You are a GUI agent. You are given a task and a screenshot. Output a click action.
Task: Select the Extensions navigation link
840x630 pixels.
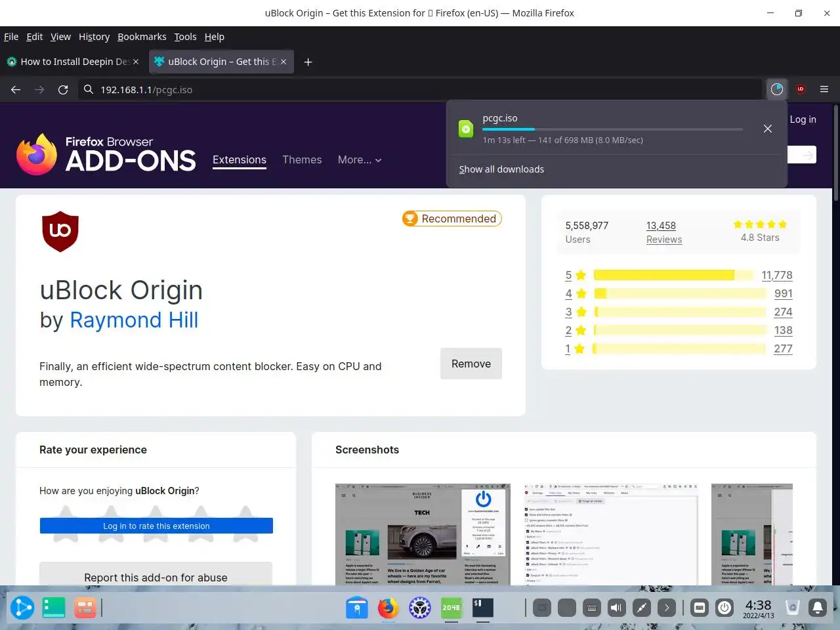pyautogui.click(x=240, y=159)
